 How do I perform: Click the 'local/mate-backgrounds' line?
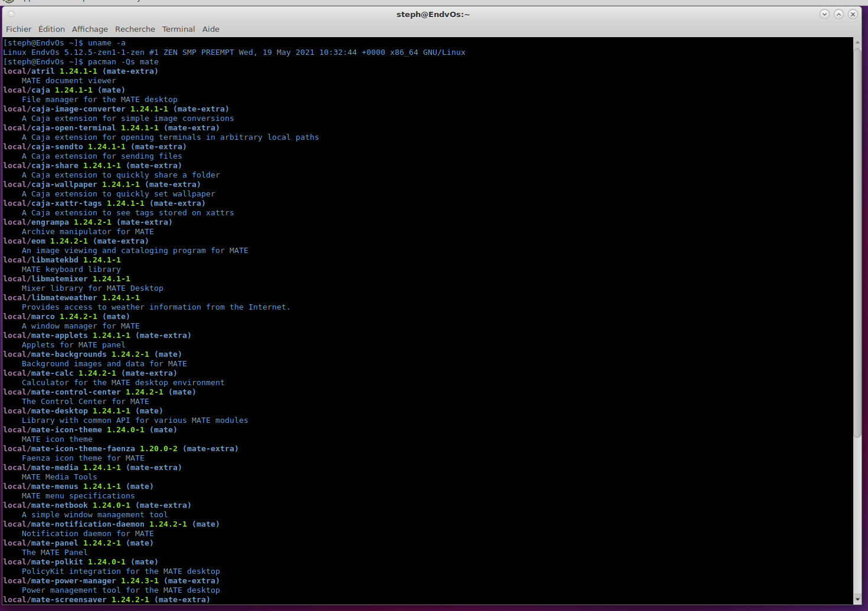tap(92, 354)
